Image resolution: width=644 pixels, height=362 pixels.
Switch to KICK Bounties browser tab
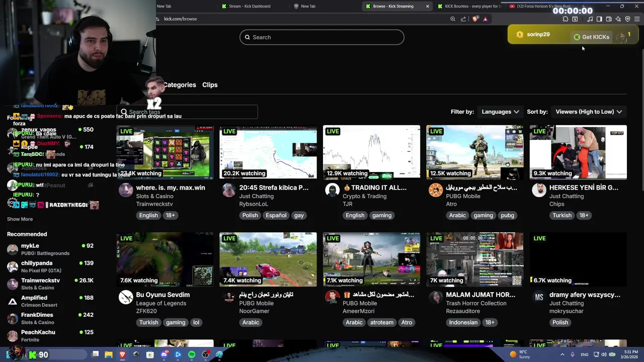[469, 6]
